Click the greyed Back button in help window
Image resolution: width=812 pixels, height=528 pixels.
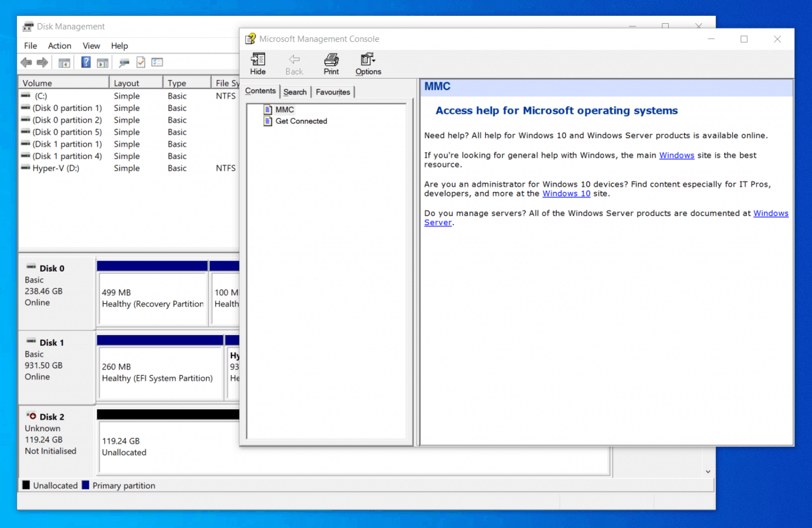pos(294,64)
